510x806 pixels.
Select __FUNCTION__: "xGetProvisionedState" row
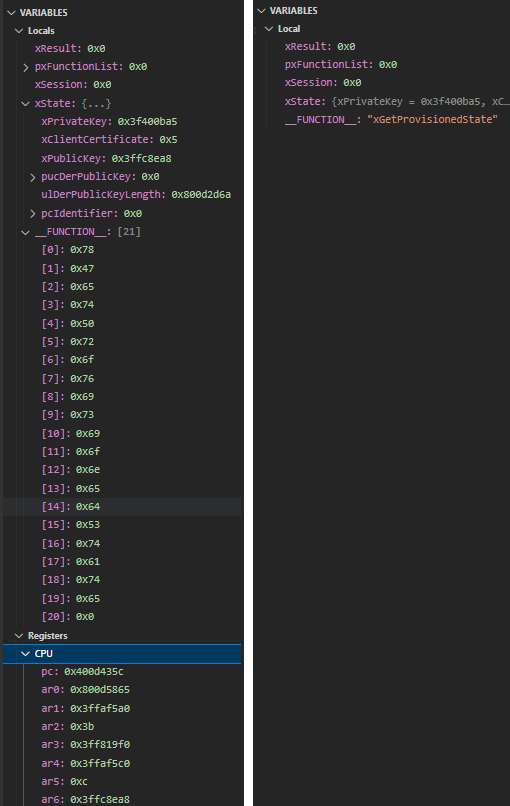coord(391,119)
